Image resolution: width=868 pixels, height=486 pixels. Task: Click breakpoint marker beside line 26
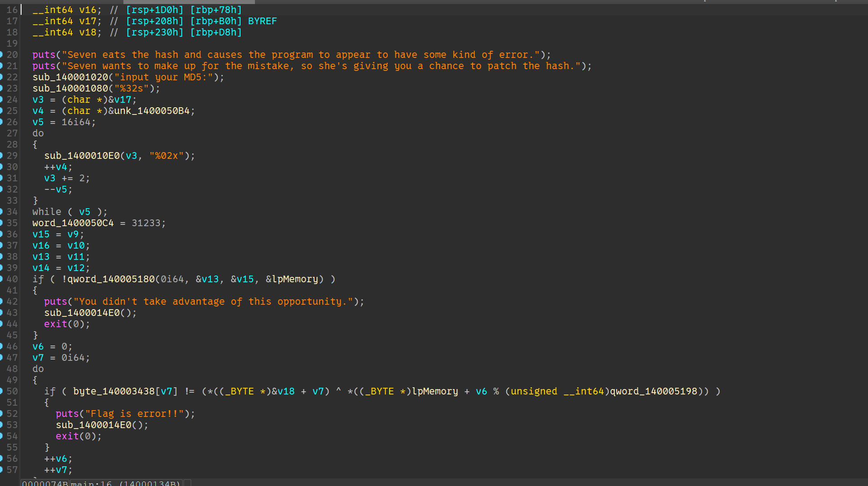click(1, 122)
